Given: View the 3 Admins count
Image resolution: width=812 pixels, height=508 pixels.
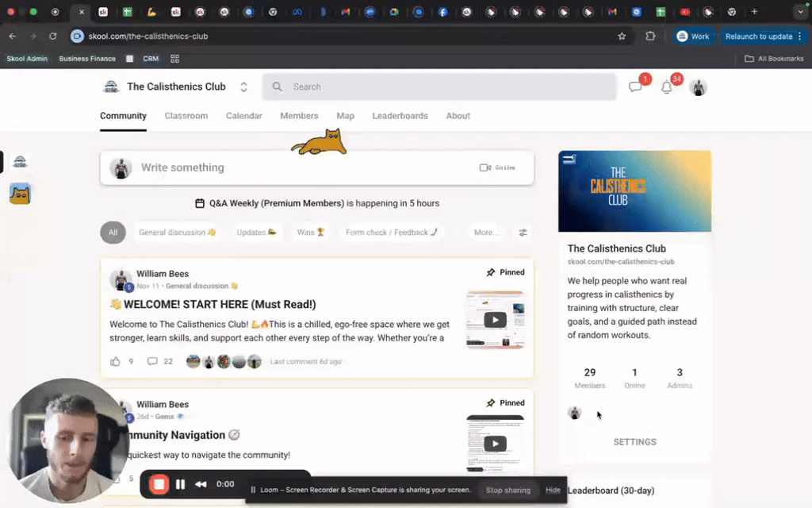Looking at the screenshot, I should click(680, 378).
